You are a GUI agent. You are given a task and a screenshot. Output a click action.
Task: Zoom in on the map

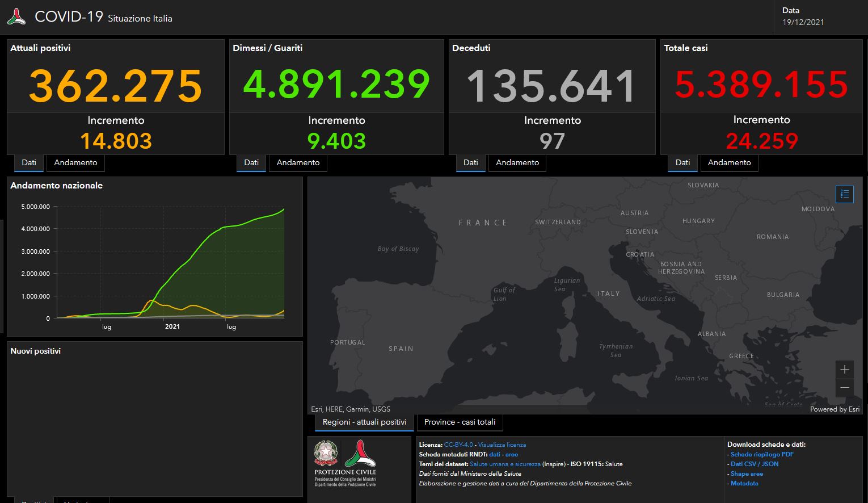(844, 370)
